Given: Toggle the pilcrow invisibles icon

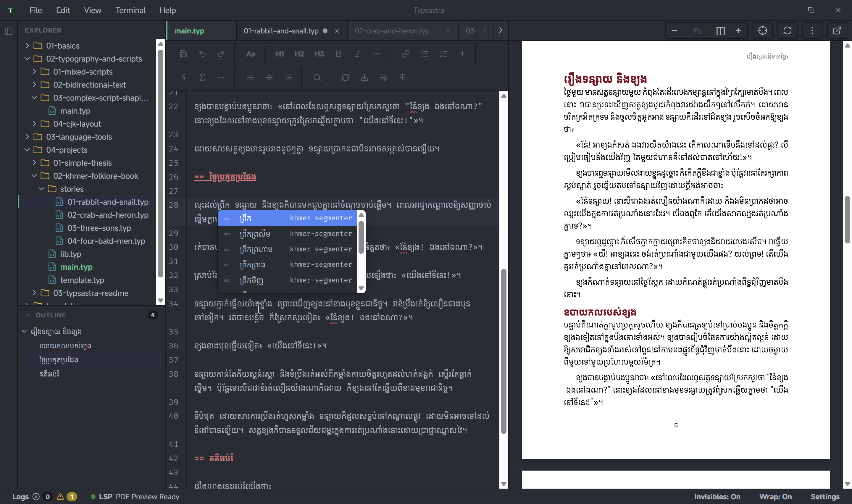Looking at the screenshot, I should pos(402,77).
